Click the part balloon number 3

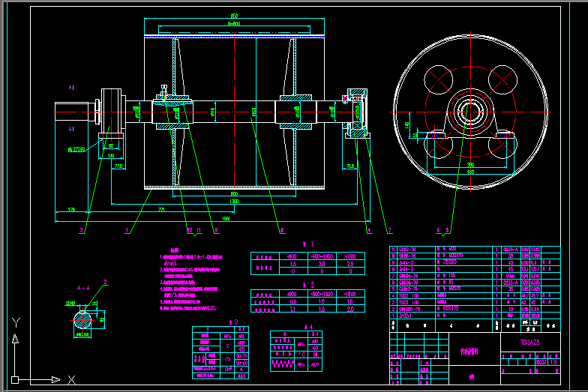click(x=82, y=231)
